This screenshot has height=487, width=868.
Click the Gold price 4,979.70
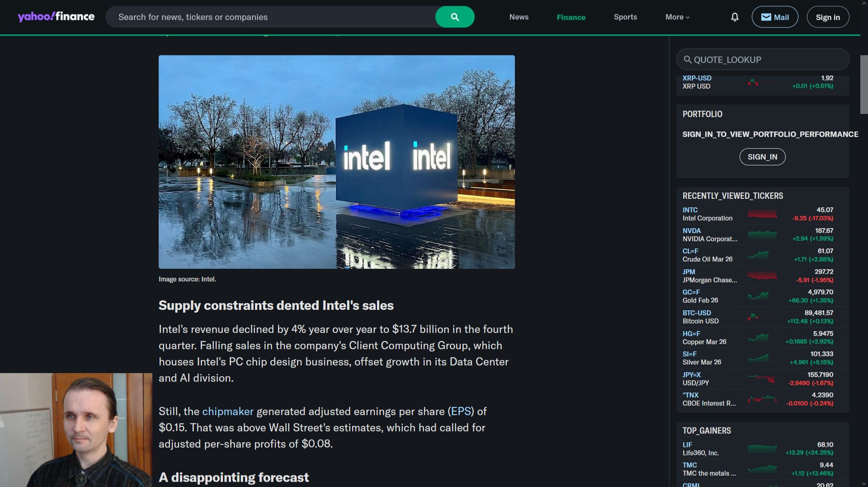[821, 292]
